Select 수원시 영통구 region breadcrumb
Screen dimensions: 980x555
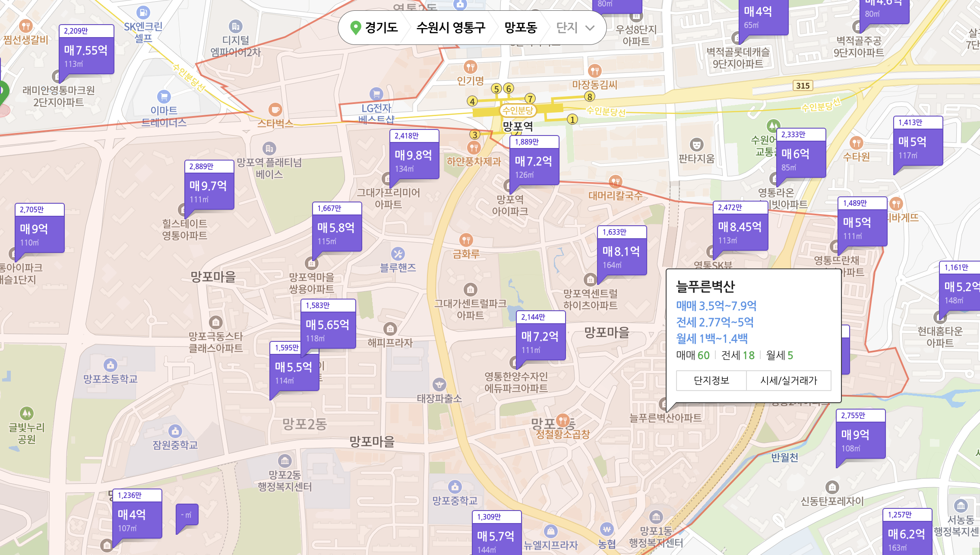point(451,28)
